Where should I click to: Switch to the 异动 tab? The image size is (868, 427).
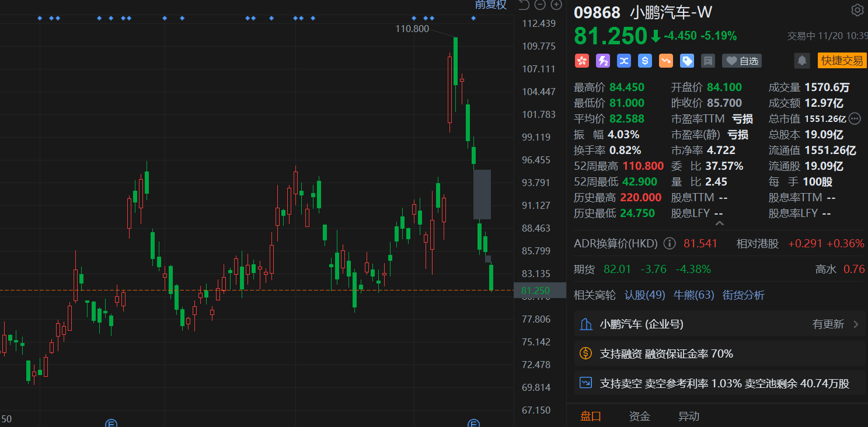[x=689, y=416]
